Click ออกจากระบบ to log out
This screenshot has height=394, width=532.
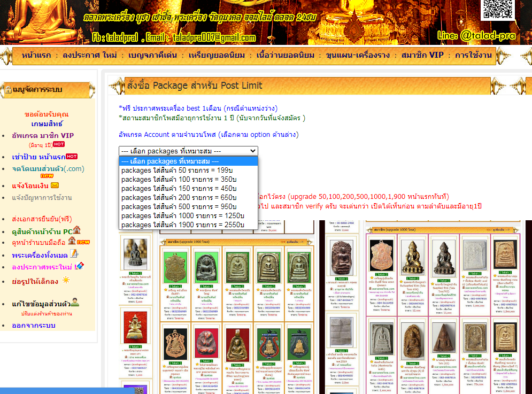[x=33, y=325]
